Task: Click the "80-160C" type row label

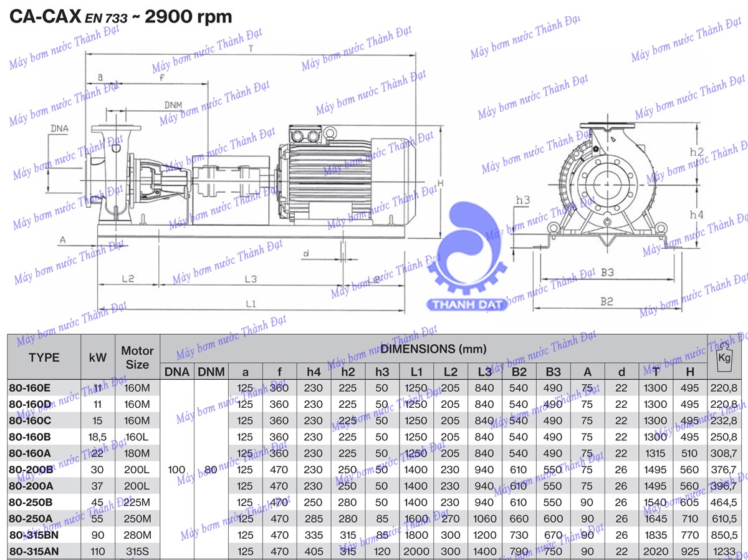Action: click(x=30, y=420)
